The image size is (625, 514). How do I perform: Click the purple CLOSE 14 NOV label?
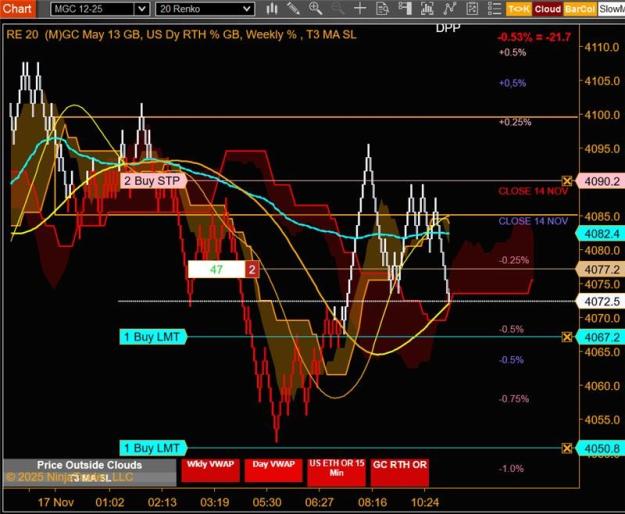pyautogui.click(x=533, y=222)
